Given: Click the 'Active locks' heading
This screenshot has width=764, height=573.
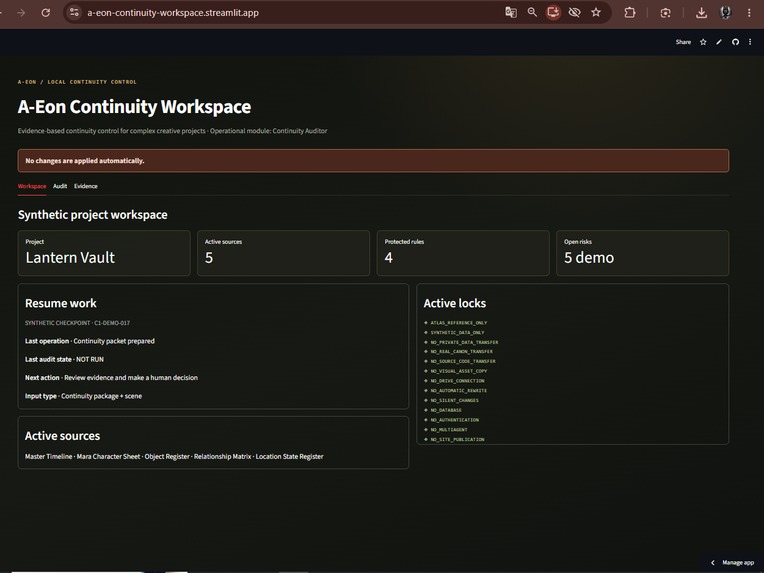Looking at the screenshot, I should click(x=455, y=303).
